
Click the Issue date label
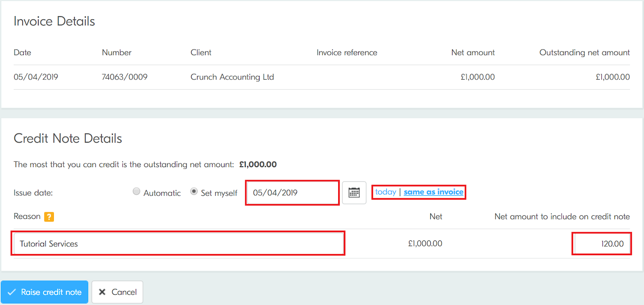pos(33,193)
